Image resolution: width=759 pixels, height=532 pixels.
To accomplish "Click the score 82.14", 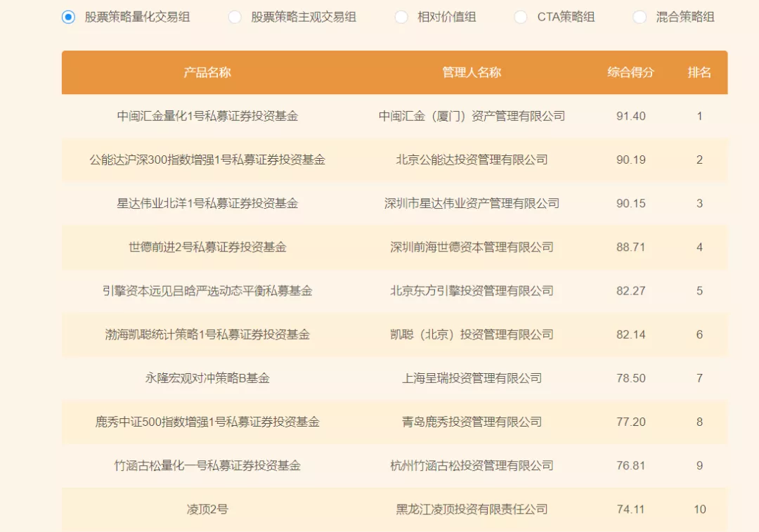I will tap(630, 335).
